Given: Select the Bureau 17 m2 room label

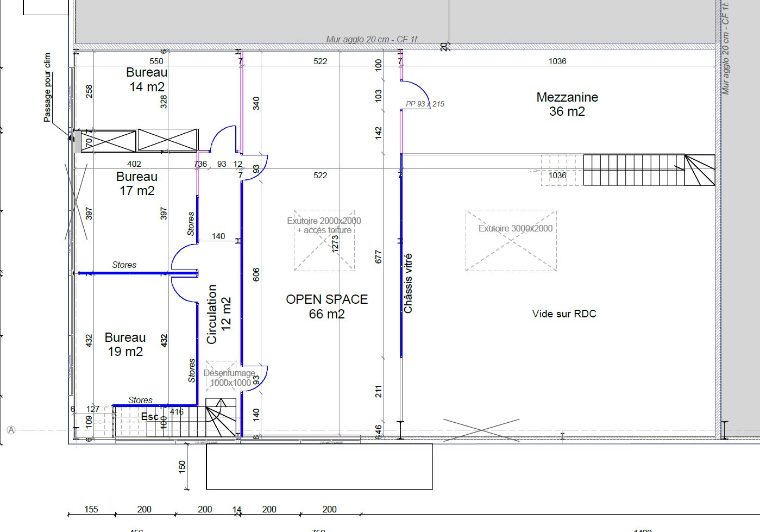Looking at the screenshot, I should tap(137, 184).
